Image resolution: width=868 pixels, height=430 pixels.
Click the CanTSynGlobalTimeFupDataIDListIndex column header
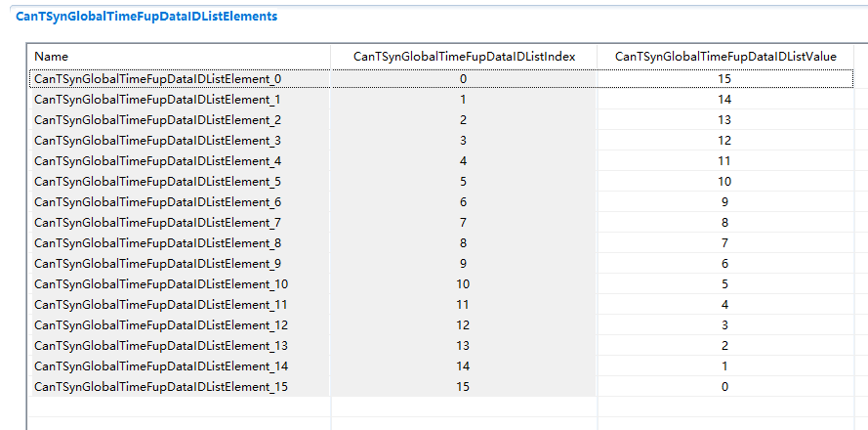[x=464, y=57]
